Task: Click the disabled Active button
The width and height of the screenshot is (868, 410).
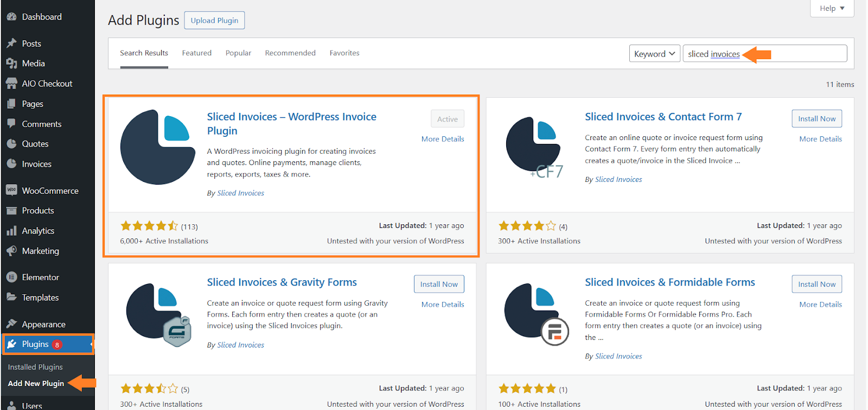Action: tap(448, 119)
